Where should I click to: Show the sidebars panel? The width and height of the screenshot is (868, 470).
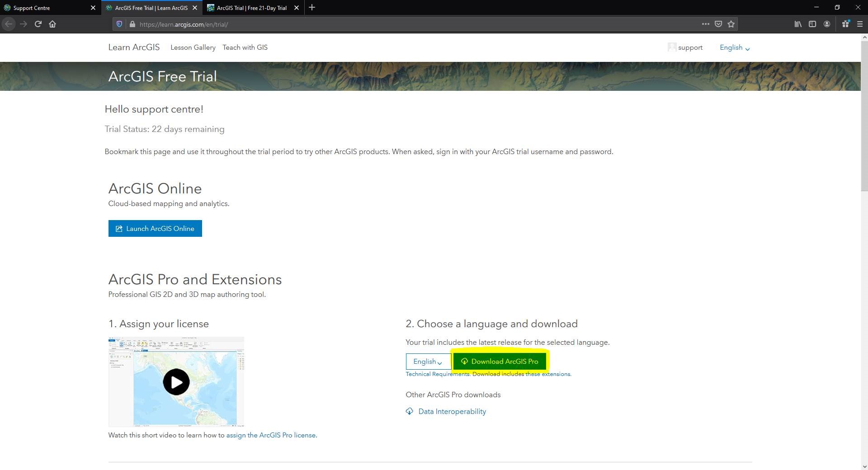pos(812,24)
